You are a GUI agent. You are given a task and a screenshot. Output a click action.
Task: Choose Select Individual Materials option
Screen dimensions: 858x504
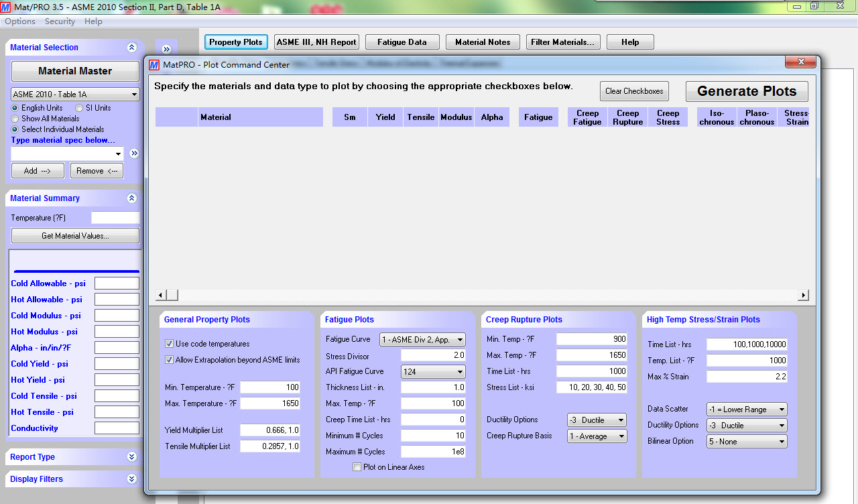point(15,129)
